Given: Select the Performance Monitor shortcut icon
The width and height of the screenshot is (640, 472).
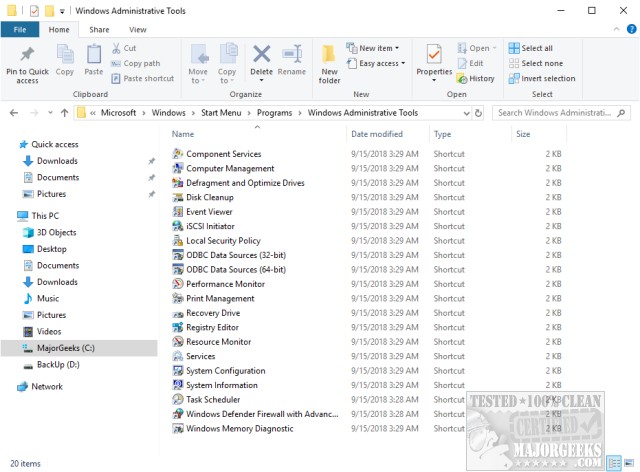Looking at the screenshot, I should coord(178,284).
